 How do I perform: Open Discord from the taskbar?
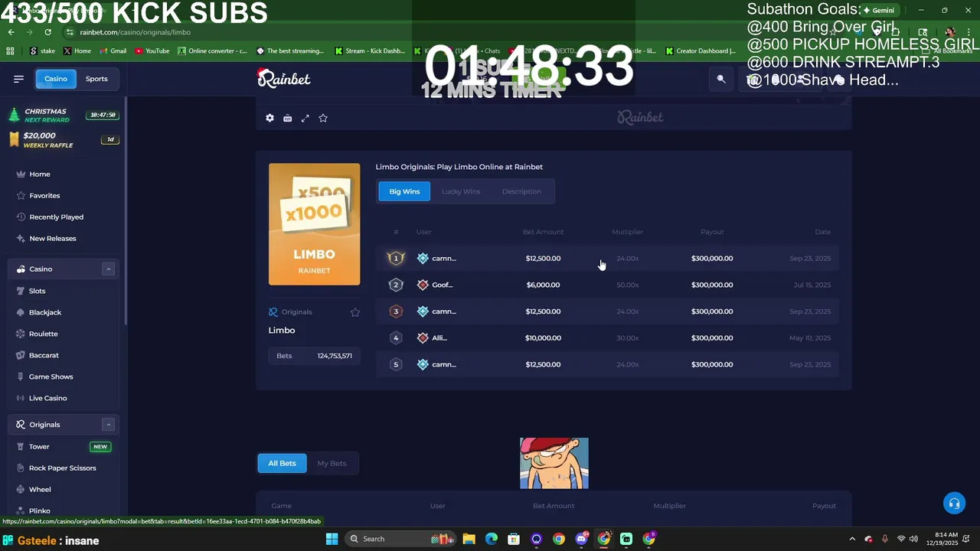pos(581,539)
